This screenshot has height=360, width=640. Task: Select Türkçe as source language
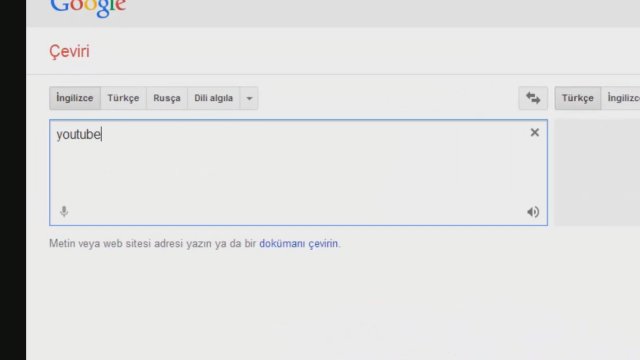(x=123, y=98)
